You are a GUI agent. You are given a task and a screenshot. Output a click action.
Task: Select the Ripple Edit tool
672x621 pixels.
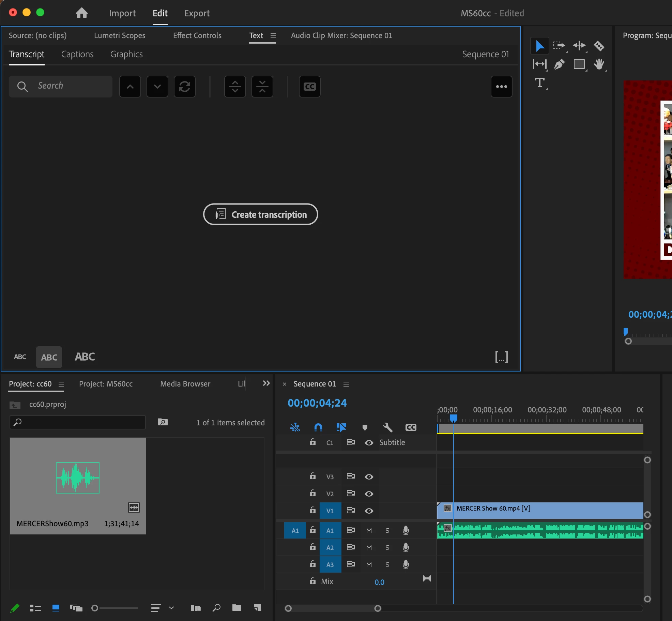click(x=579, y=46)
